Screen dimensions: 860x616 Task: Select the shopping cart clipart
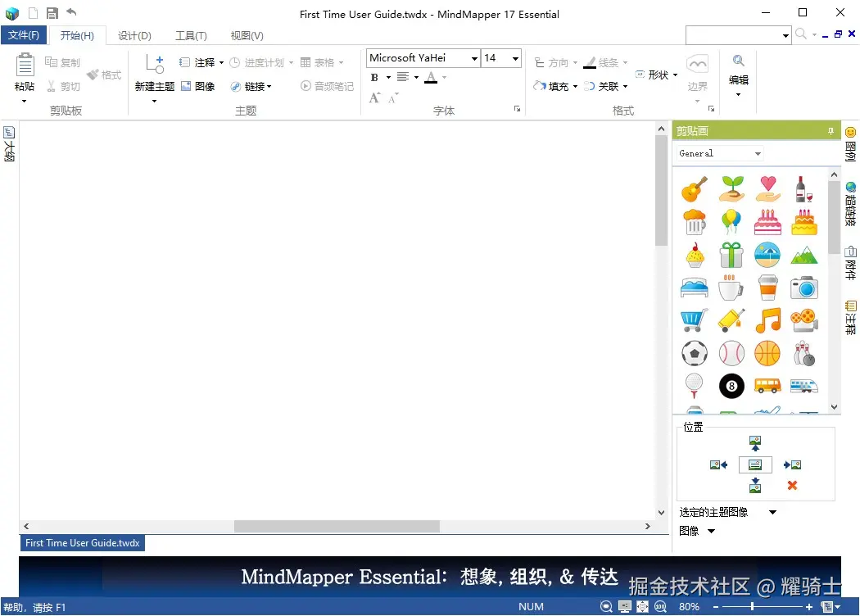coord(695,321)
